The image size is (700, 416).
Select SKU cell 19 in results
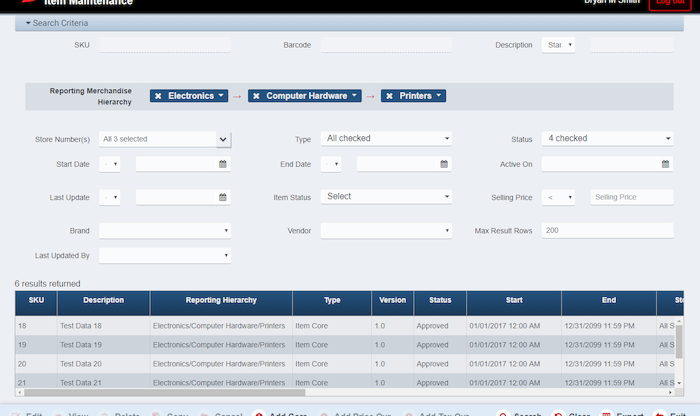point(36,345)
